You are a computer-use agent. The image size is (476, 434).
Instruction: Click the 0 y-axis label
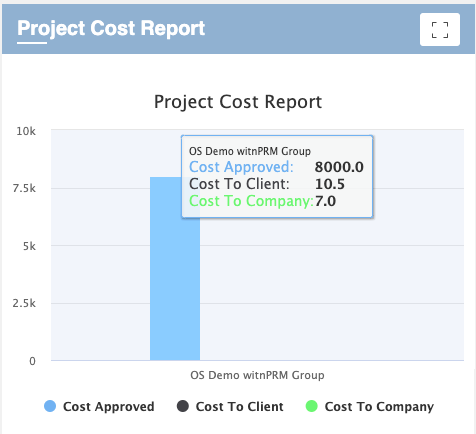[x=32, y=361]
